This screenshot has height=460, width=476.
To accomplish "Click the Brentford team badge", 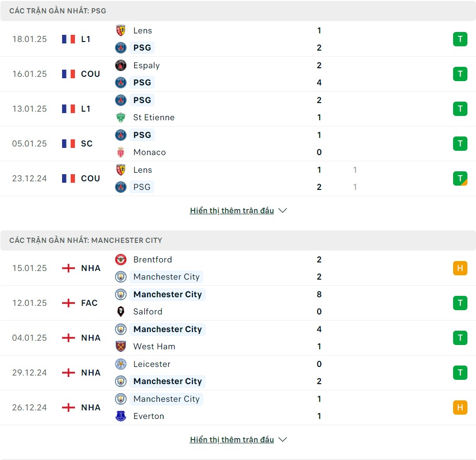I will tap(121, 260).
